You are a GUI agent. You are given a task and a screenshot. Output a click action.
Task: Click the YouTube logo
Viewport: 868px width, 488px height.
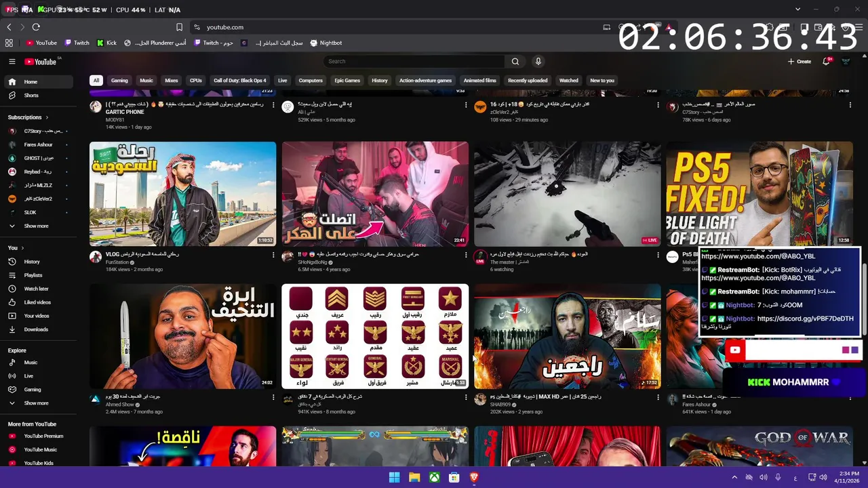point(41,62)
